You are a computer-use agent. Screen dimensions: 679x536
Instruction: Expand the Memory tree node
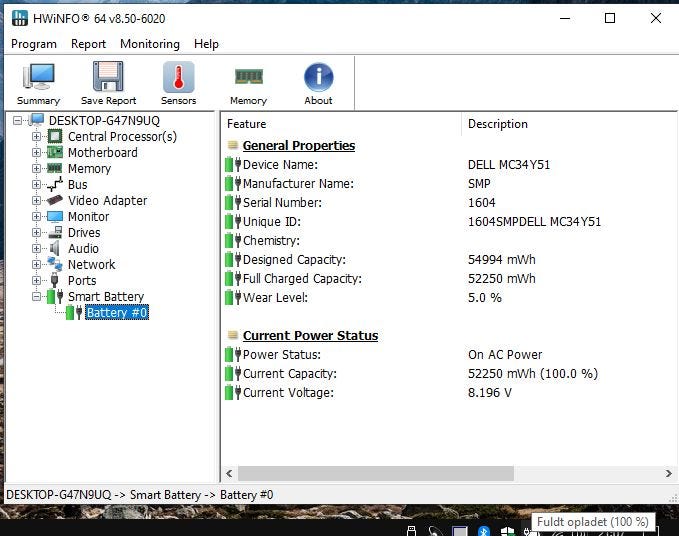(x=36, y=168)
